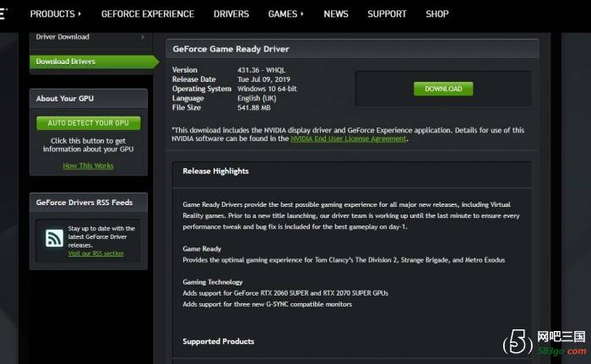Click the English (UK) language value
Screen dimensions: 591x364
coord(257,99)
